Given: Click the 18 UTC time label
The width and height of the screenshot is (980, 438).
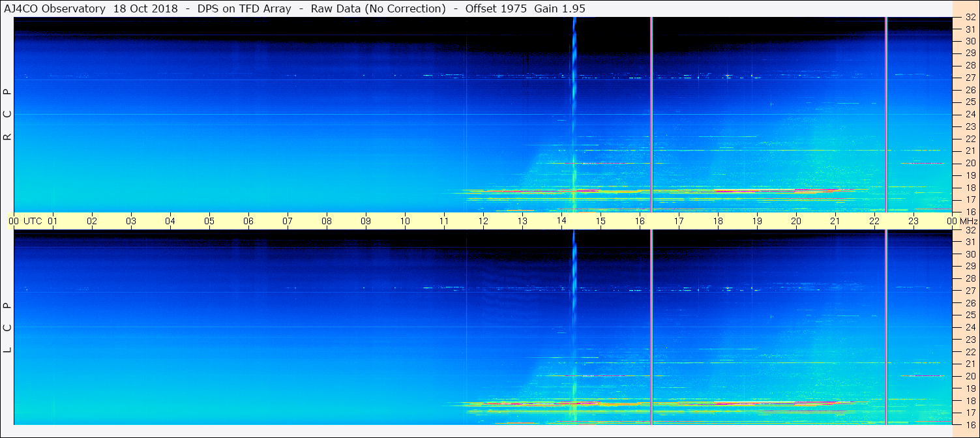Looking at the screenshot, I should [718, 221].
